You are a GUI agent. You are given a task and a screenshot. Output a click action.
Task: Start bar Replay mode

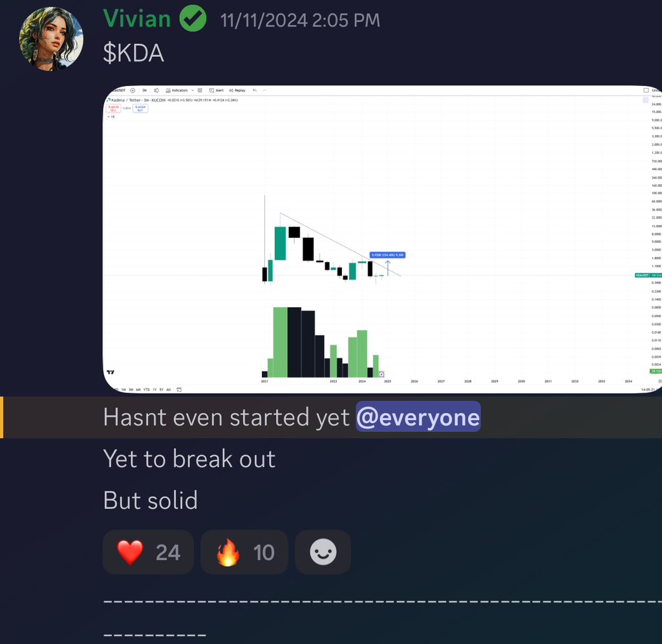pos(237,91)
